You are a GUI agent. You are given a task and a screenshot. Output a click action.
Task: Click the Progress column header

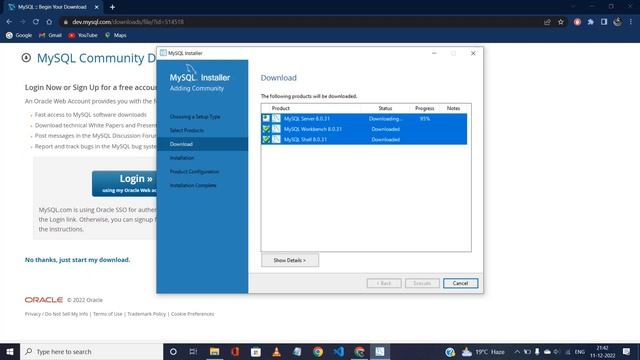(x=424, y=108)
